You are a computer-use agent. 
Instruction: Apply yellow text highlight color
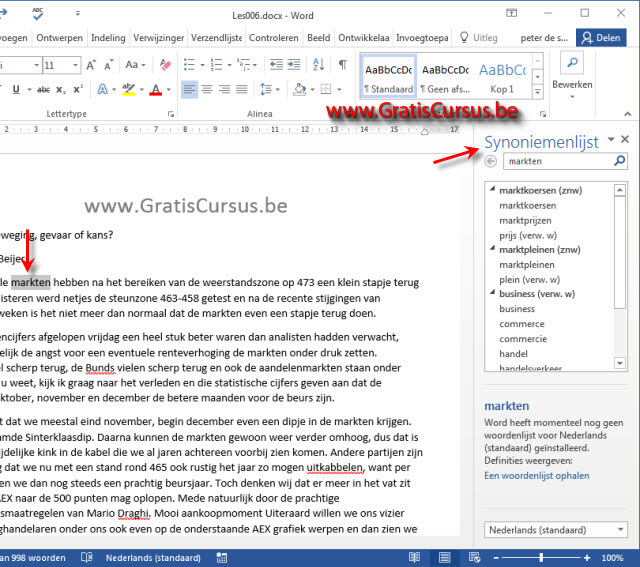[129, 89]
